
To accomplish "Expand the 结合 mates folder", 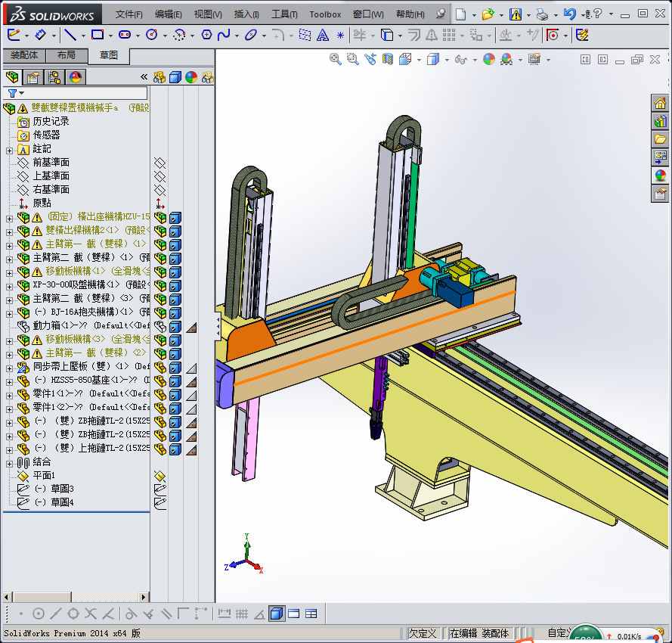I will tap(9, 463).
